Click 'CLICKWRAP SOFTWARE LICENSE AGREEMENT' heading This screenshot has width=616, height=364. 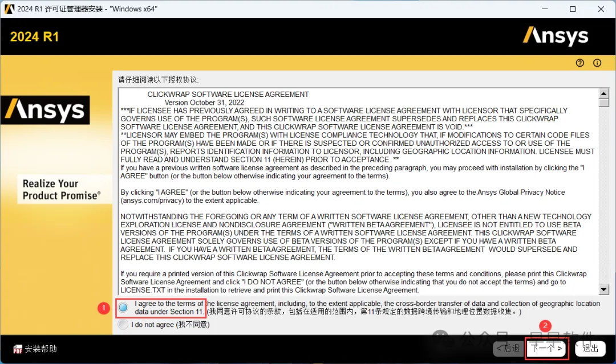pos(228,95)
